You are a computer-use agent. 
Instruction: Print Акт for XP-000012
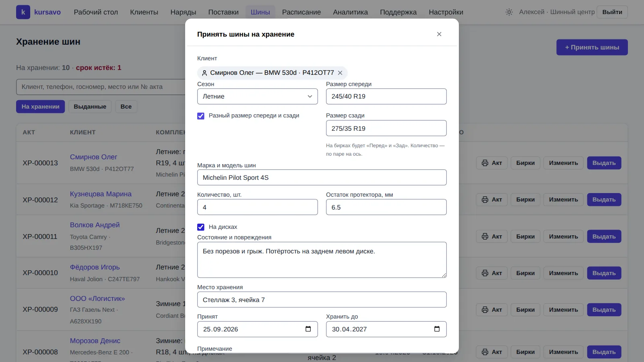click(x=492, y=200)
